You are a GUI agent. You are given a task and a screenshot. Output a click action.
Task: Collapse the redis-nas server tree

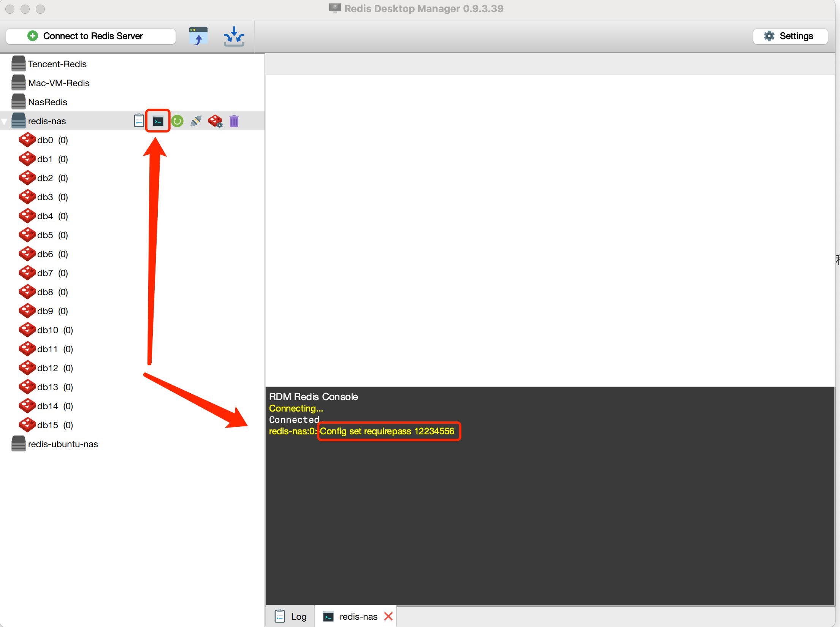5,122
